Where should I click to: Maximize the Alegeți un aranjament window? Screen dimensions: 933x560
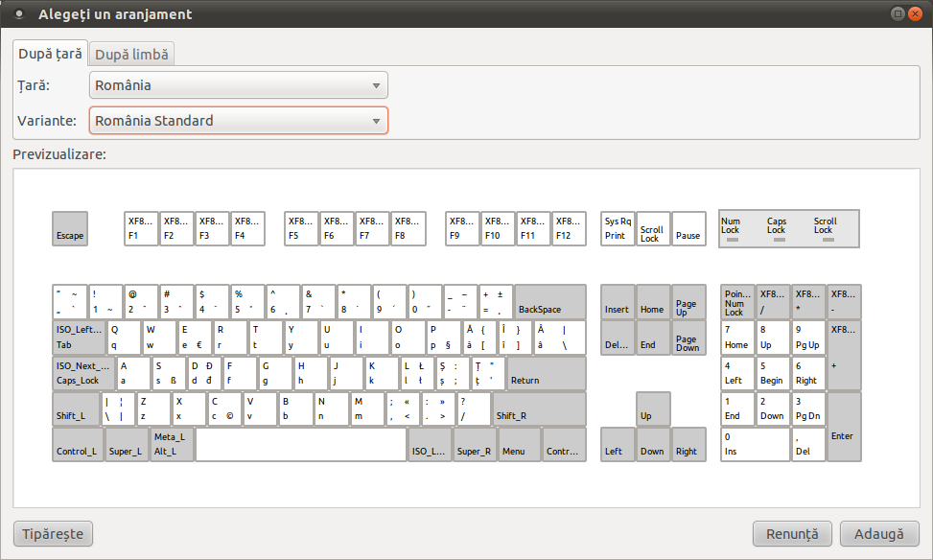[898, 13]
